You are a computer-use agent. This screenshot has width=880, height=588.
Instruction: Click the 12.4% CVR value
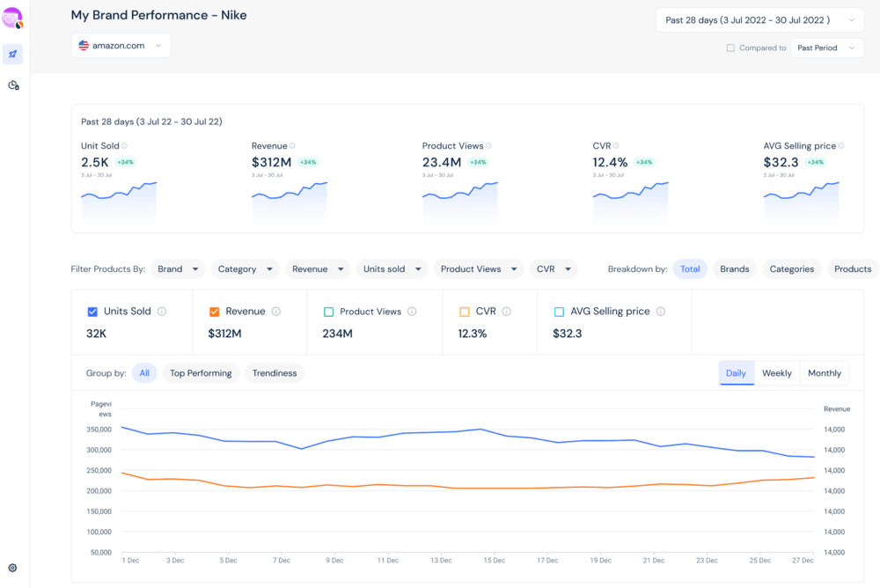coord(610,162)
